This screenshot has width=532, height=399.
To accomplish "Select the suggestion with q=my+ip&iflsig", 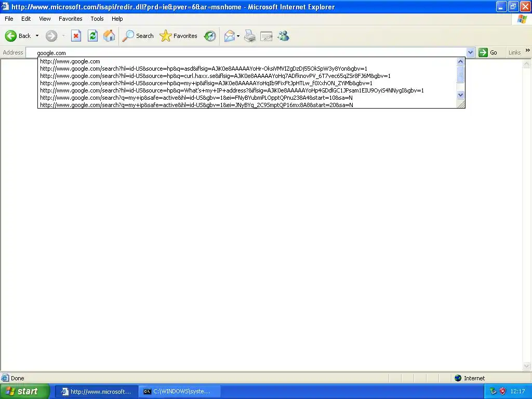I will pyautogui.click(x=247, y=83).
